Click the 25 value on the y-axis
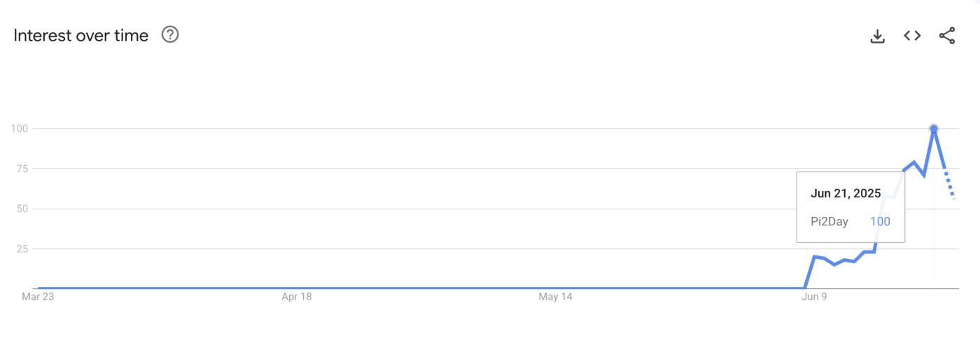Image resolution: width=980 pixels, height=352 pixels. coord(22,248)
